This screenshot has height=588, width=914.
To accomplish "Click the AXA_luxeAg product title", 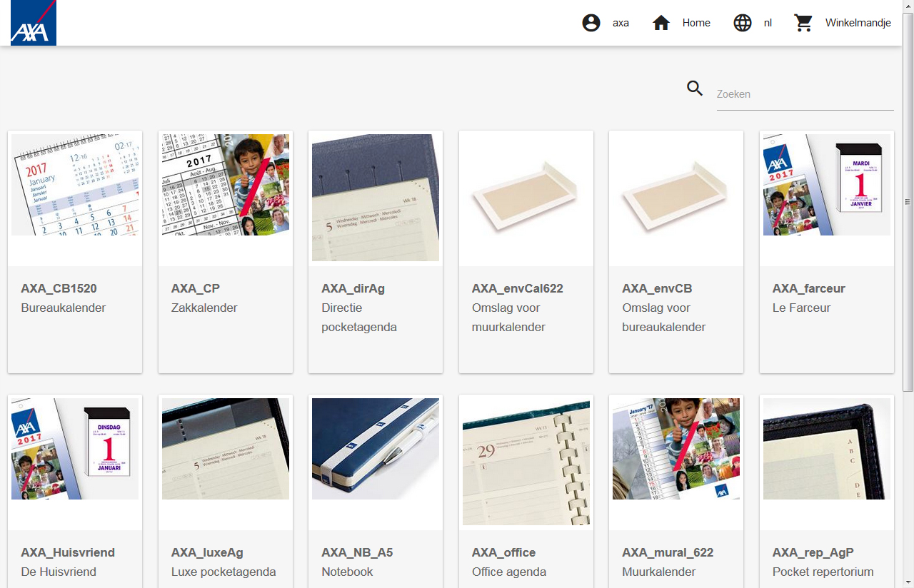I will (208, 552).
